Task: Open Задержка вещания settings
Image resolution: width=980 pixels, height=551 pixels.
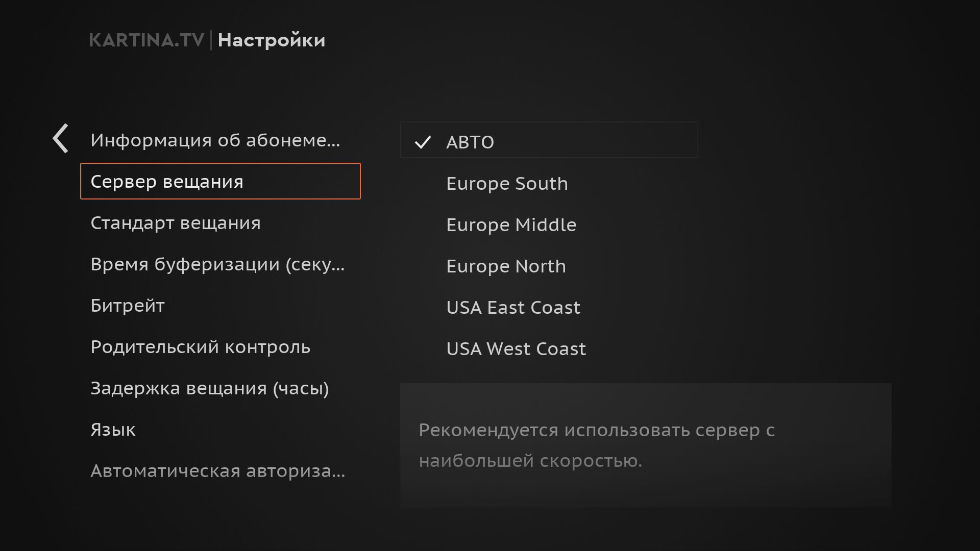Action: [210, 388]
